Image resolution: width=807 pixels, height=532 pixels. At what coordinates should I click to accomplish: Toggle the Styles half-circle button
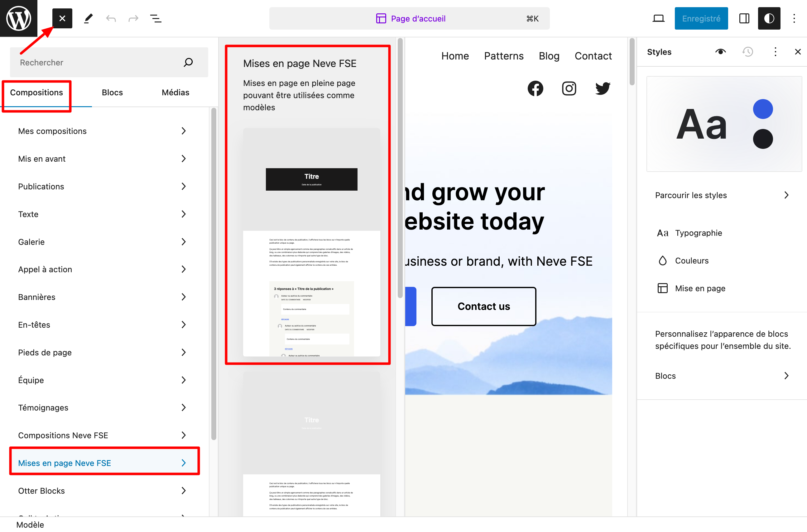click(769, 18)
